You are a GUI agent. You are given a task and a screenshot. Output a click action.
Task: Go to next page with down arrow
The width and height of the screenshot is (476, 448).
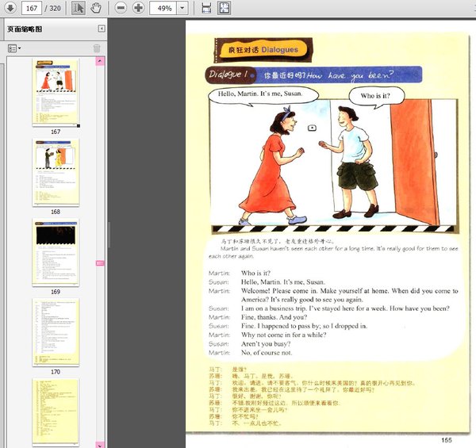pos(10,8)
